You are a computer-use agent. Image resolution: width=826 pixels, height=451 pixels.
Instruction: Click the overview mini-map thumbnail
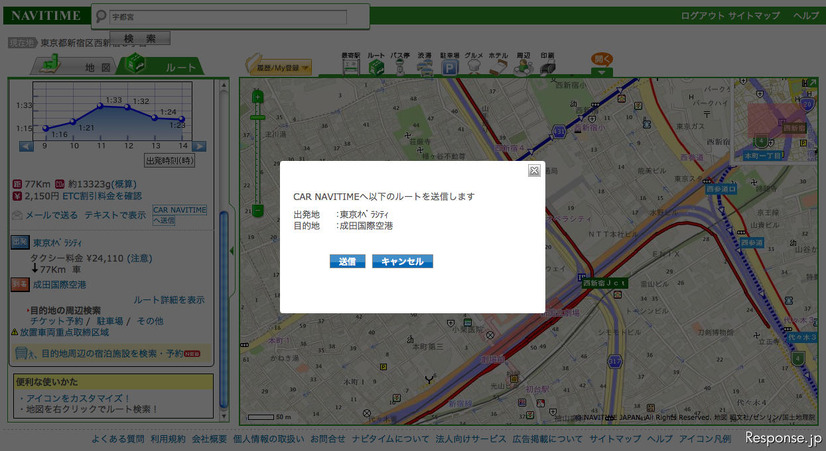pos(775,120)
